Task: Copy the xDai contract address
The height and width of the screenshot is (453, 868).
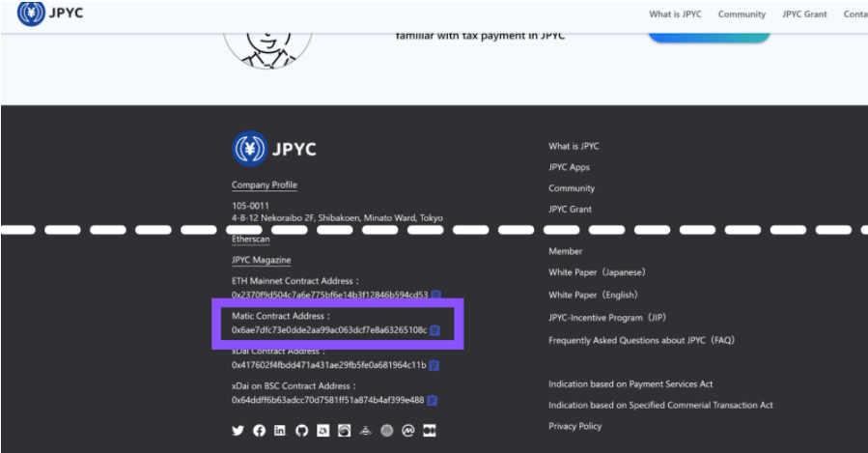Action: 434,365
